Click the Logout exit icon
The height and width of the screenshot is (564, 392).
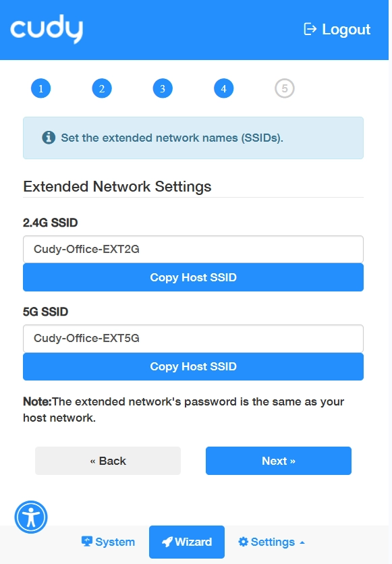(310, 29)
